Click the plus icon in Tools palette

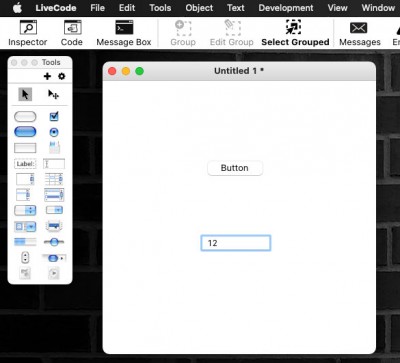click(x=47, y=76)
